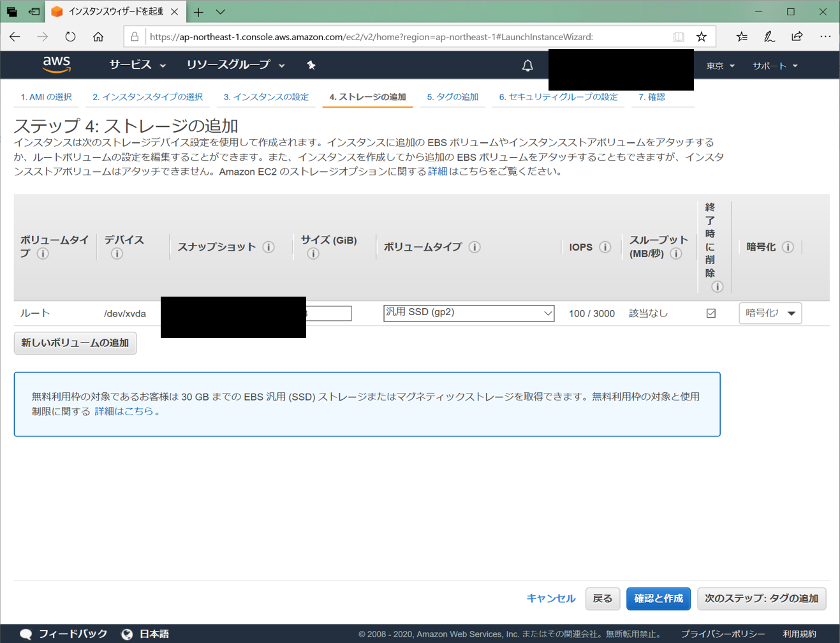840x643 pixels.
Task: Go to step 6. セキュリティグループの設定 tab
Action: [x=558, y=97]
